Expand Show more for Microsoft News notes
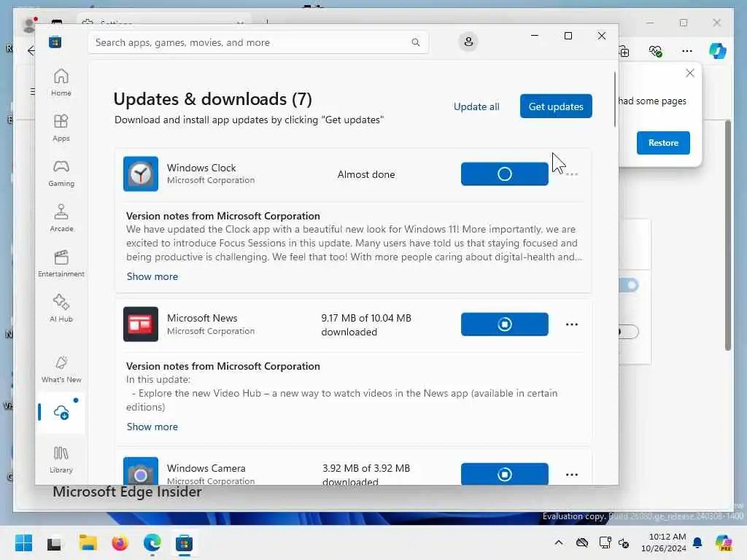 tap(152, 427)
